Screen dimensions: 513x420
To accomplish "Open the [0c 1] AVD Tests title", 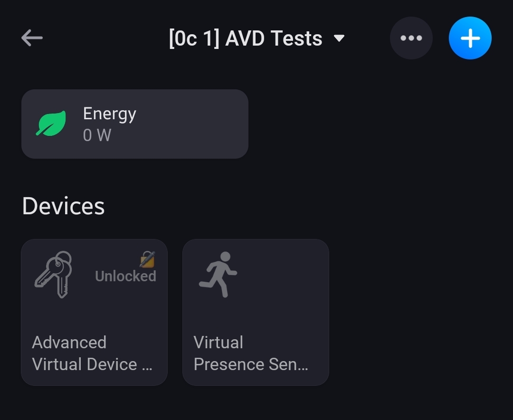I will (245, 38).
